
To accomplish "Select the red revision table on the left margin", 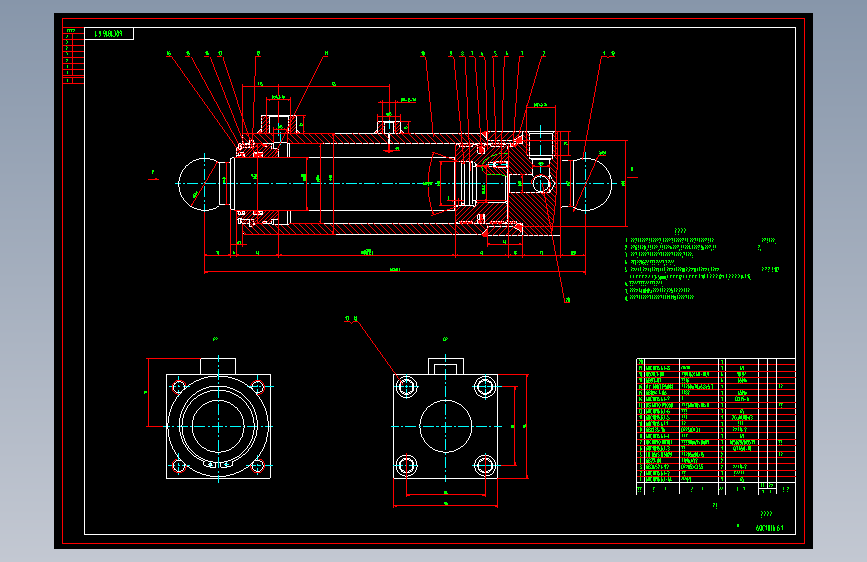I will (74, 55).
